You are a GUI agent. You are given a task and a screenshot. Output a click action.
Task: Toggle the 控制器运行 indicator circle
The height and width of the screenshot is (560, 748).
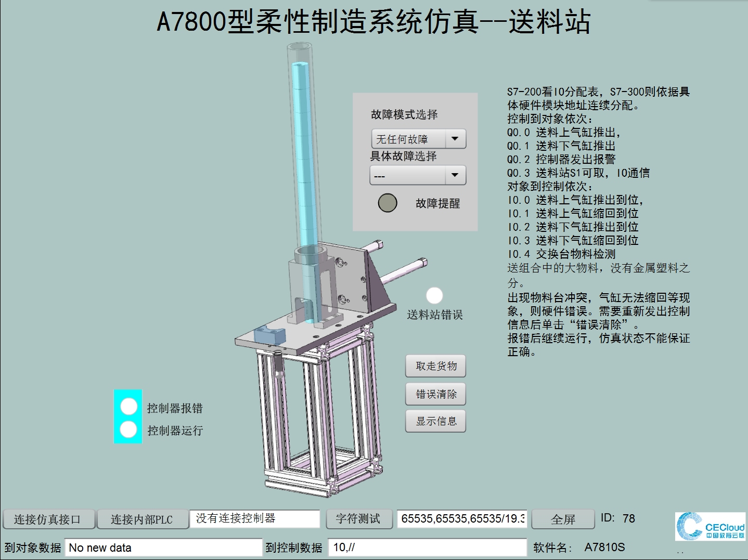(x=128, y=429)
